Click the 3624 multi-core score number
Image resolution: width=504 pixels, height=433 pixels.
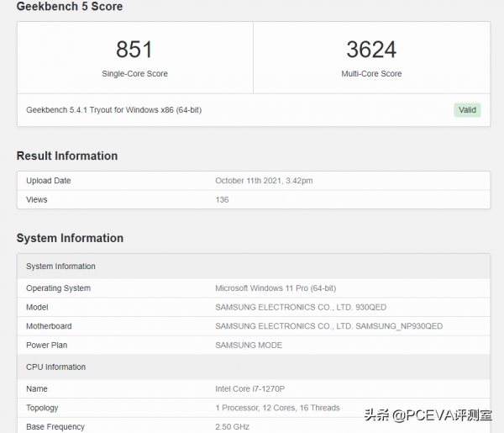pyautogui.click(x=371, y=49)
